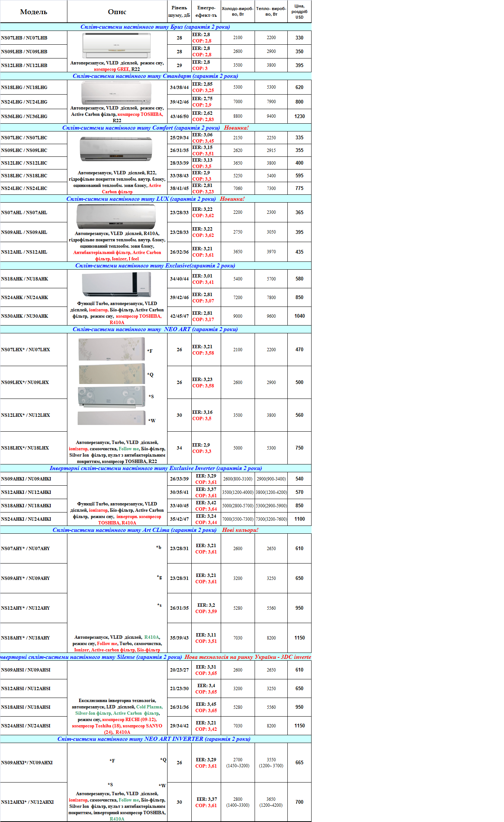Viewport: 504px width, 822px height.
Task: Click the NEO ART *S panel image
Action: (x=112, y=397)
